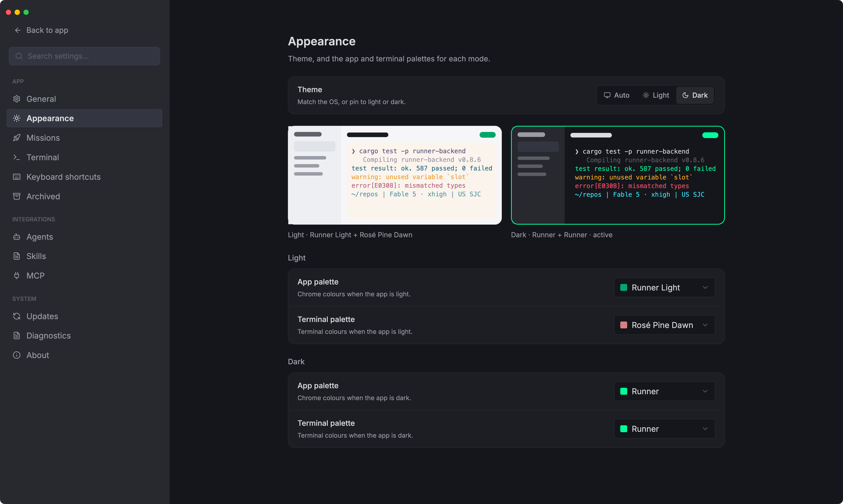Click the Updates refresh icon
This screenshot has height=504, width=843.
click(x=17, y=316)
